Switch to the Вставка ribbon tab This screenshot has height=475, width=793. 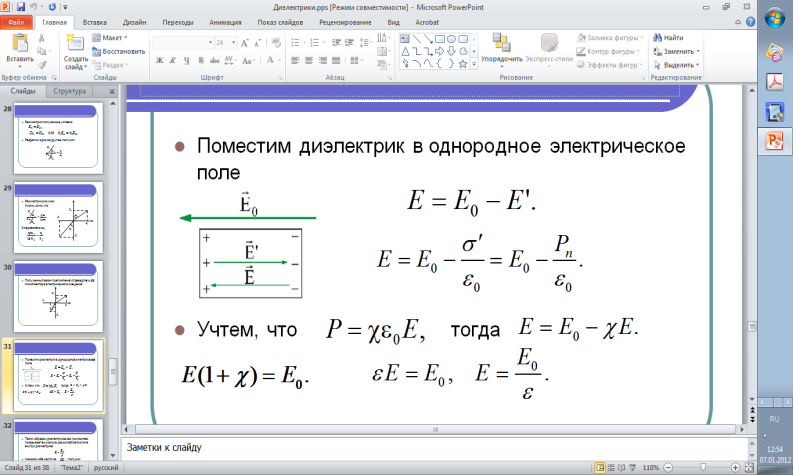pyautogui.click(x=95, y=22)
